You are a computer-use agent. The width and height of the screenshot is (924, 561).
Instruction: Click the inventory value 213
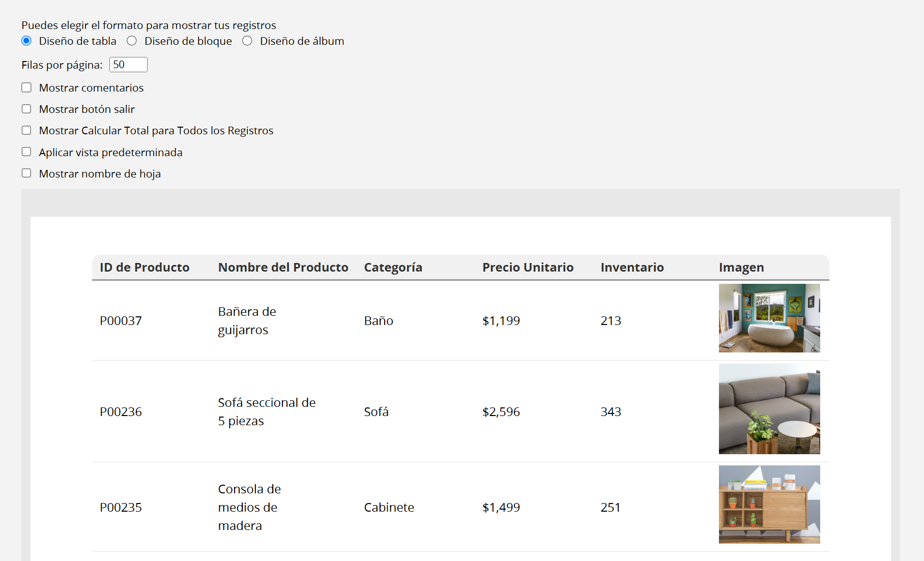(x=611, y=321)
